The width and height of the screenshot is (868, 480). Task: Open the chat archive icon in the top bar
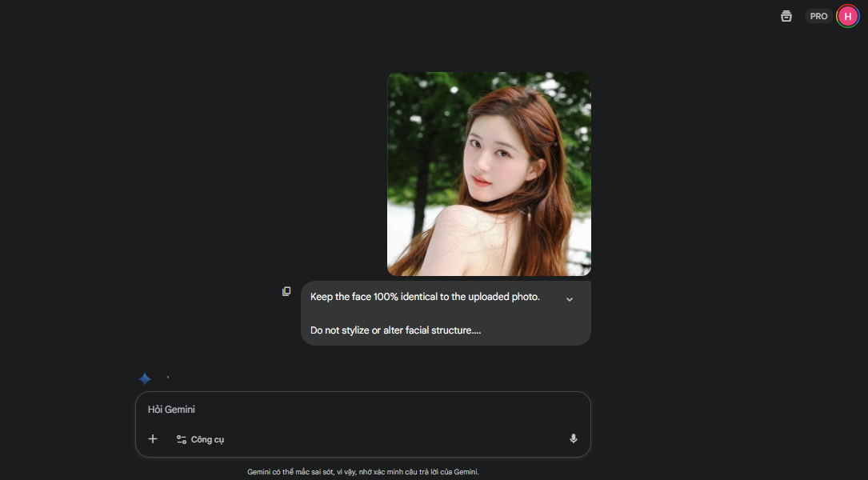tap(786, 15)
